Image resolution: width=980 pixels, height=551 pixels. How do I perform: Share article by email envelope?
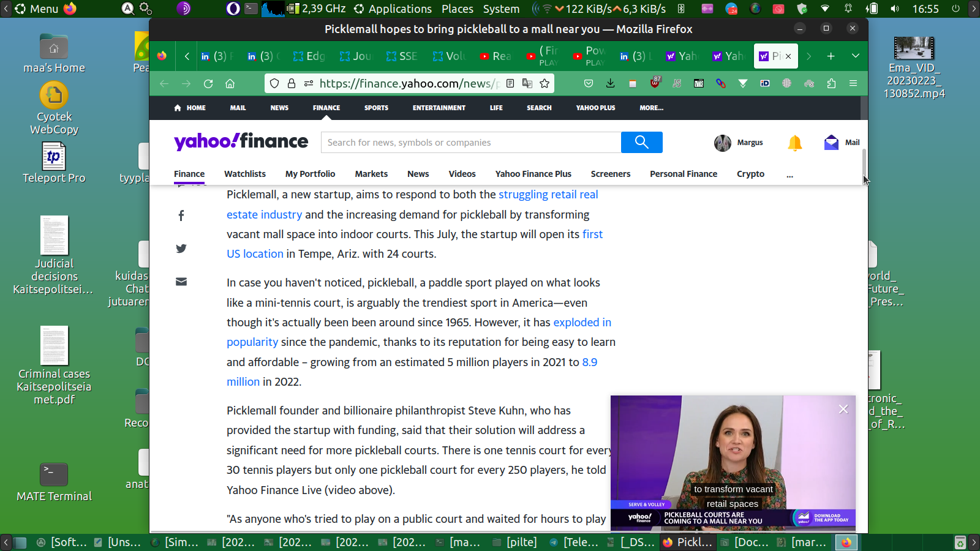(181, 282)
